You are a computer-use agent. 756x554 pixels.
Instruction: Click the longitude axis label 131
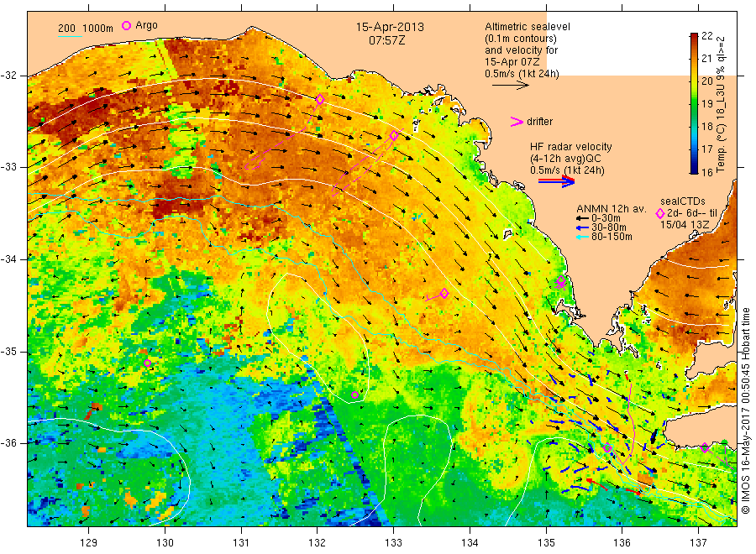coord(241,543)
